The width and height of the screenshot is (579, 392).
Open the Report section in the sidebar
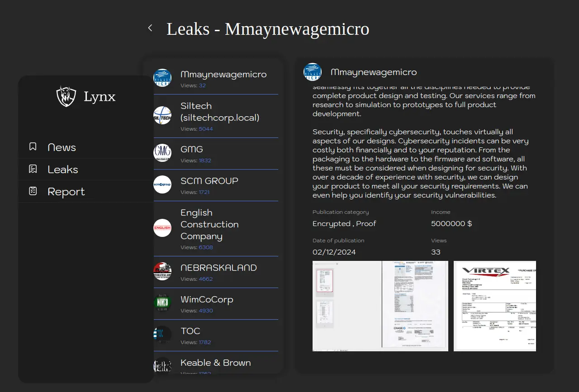(66, 192)
